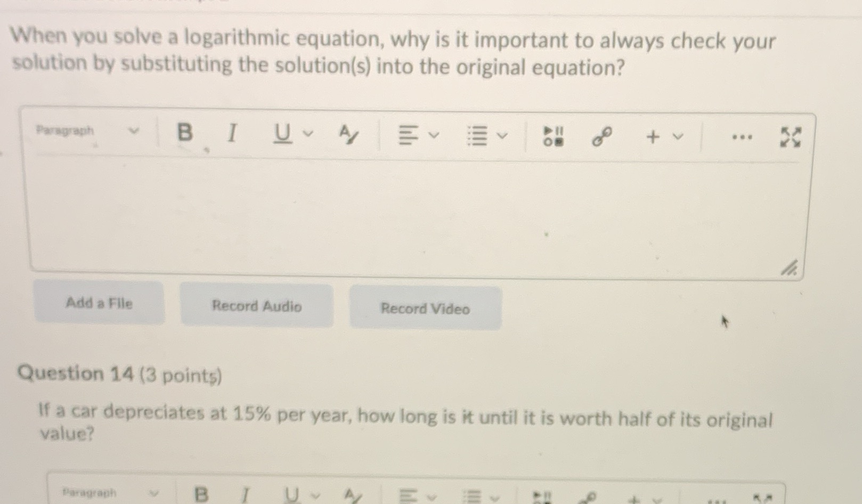Insert a quicklink using the link icon
Image resolution: width=862 pixels, height=504 pixels.
[x=603, y=137]
